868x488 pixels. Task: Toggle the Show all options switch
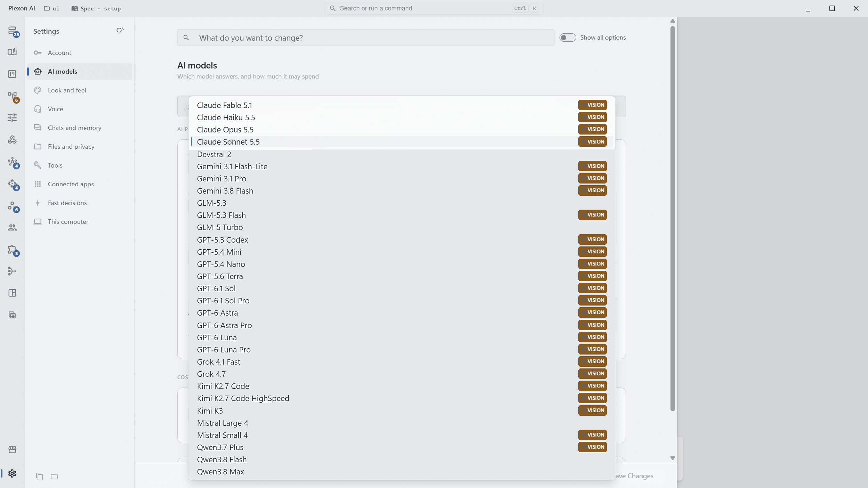pos(568,38)
